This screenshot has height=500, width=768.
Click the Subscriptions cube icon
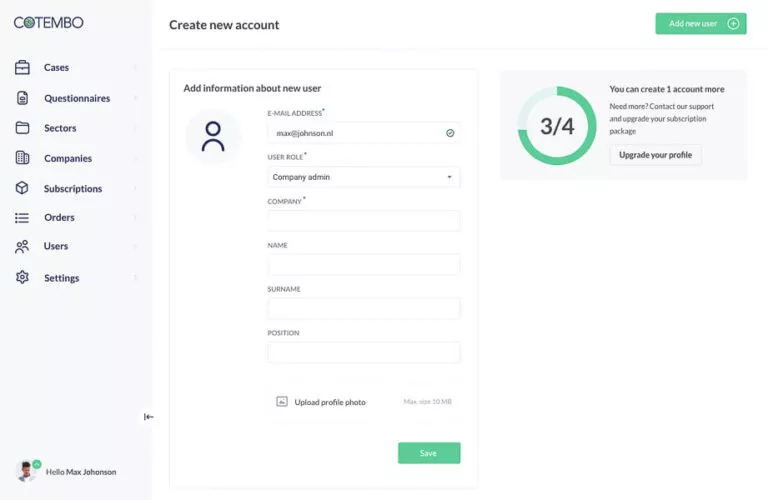(22, 188)
